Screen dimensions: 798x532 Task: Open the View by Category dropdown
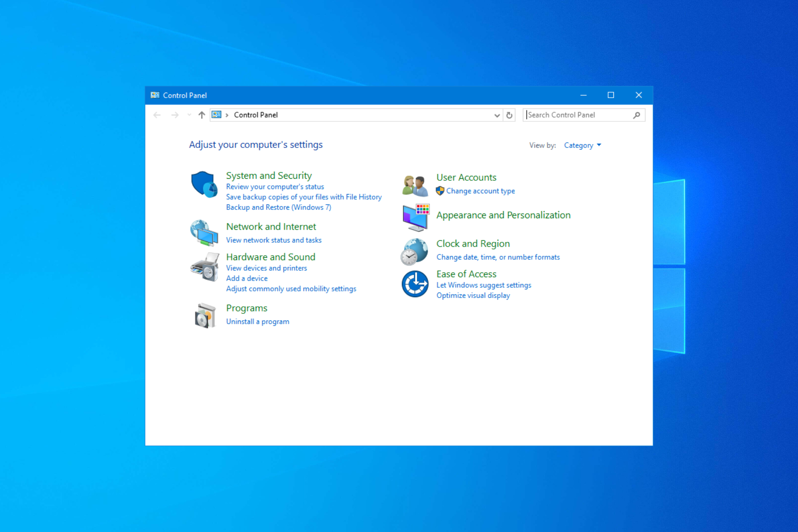[582, 145]
